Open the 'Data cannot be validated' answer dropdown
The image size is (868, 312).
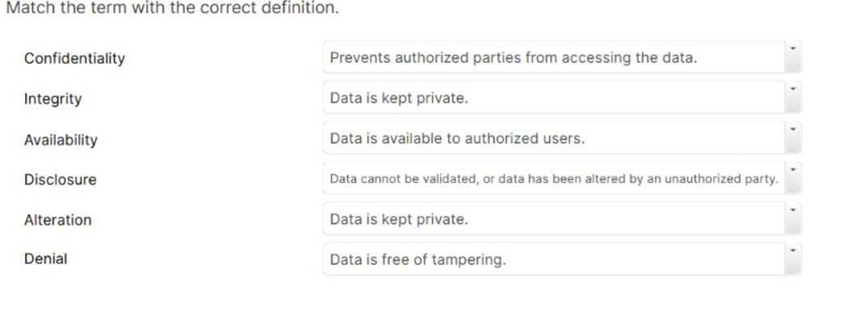pos(562,178)
